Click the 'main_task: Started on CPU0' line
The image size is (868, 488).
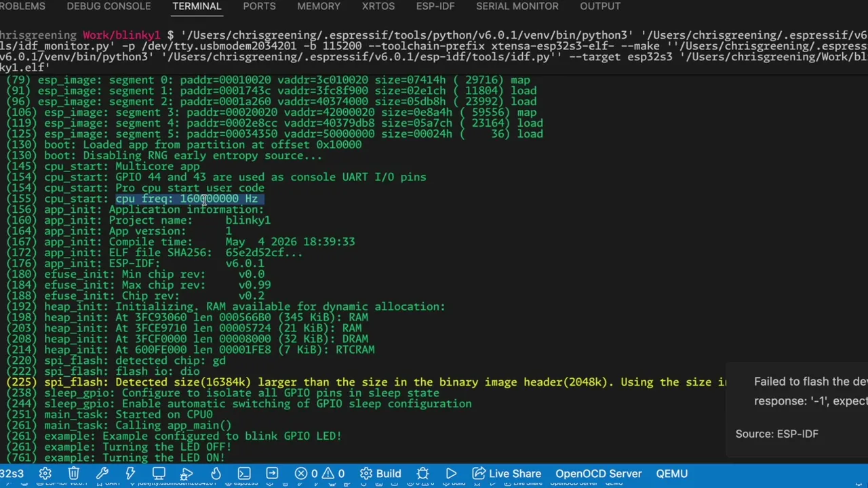click(x=109, y=415)
